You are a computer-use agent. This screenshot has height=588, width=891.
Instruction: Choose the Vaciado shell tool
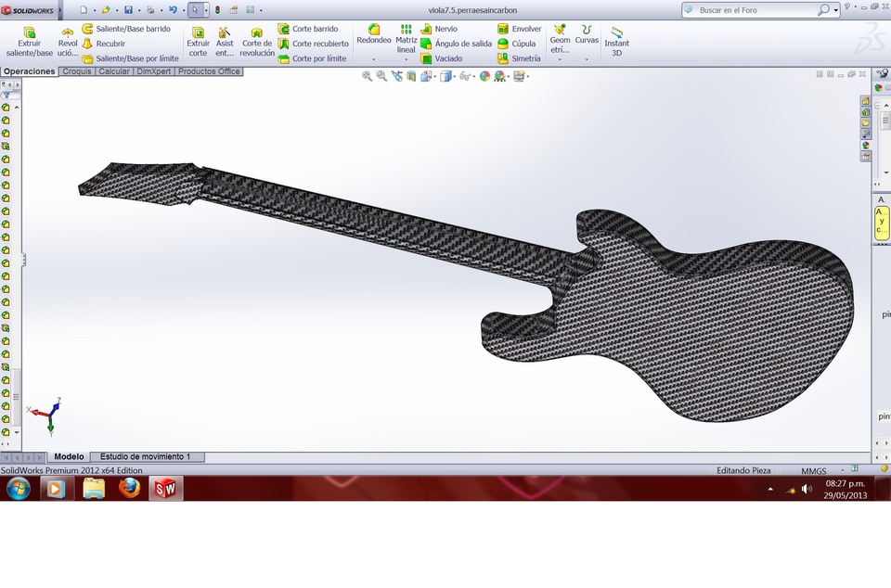(442, 58)
